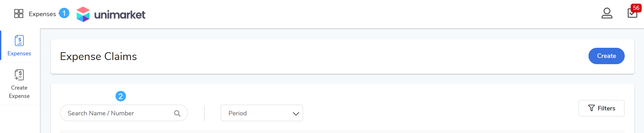Click the Unimarket logo

click(111, 14)
